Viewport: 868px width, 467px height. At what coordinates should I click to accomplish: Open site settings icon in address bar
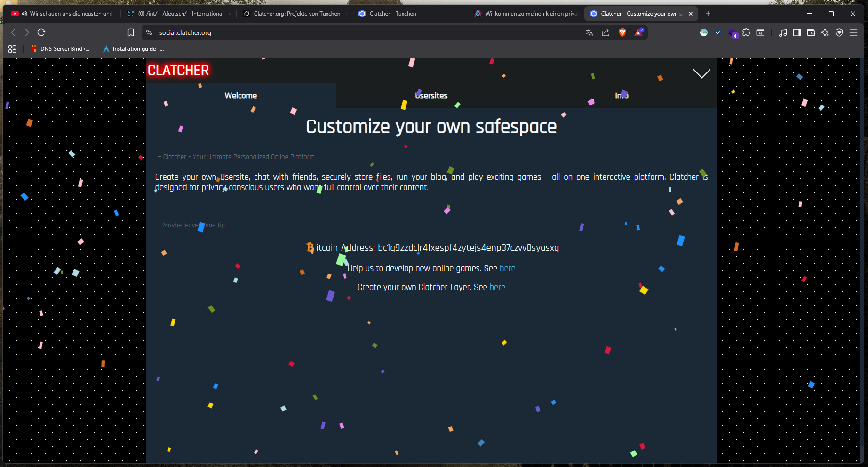(x=149, y=32)
